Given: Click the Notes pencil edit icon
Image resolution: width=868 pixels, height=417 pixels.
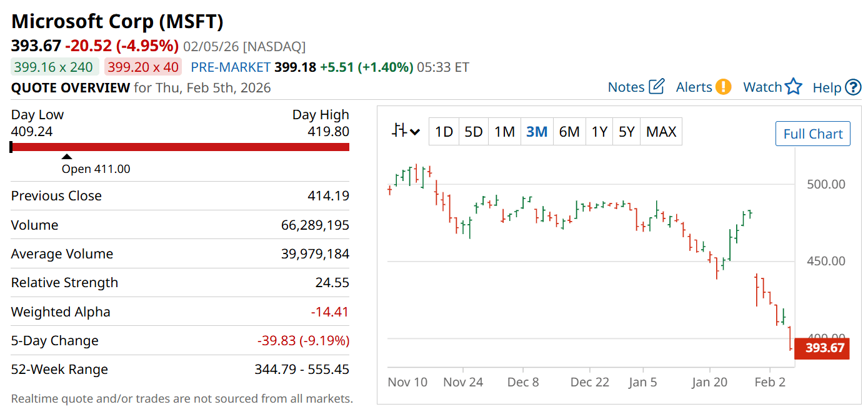Looking at the screenshot, I should click(657, 87).
